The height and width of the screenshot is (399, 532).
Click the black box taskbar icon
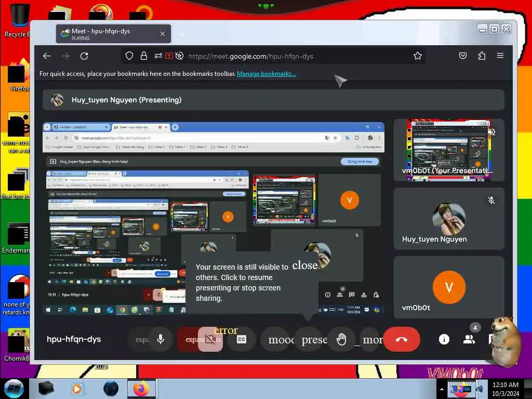point(46,389)
